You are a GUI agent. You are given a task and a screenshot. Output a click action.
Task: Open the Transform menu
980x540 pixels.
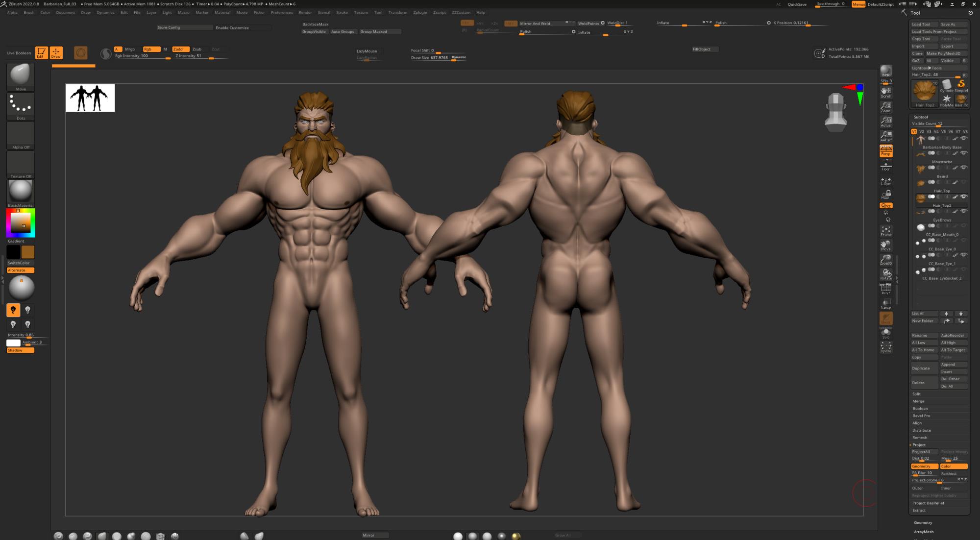point(397,13)
